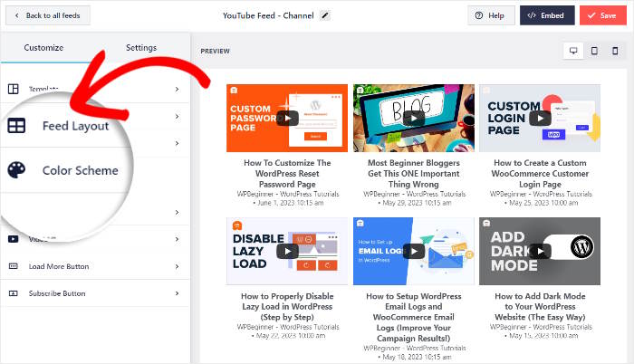Click the Feed Layout grid icon

click(x=16, y=126)
